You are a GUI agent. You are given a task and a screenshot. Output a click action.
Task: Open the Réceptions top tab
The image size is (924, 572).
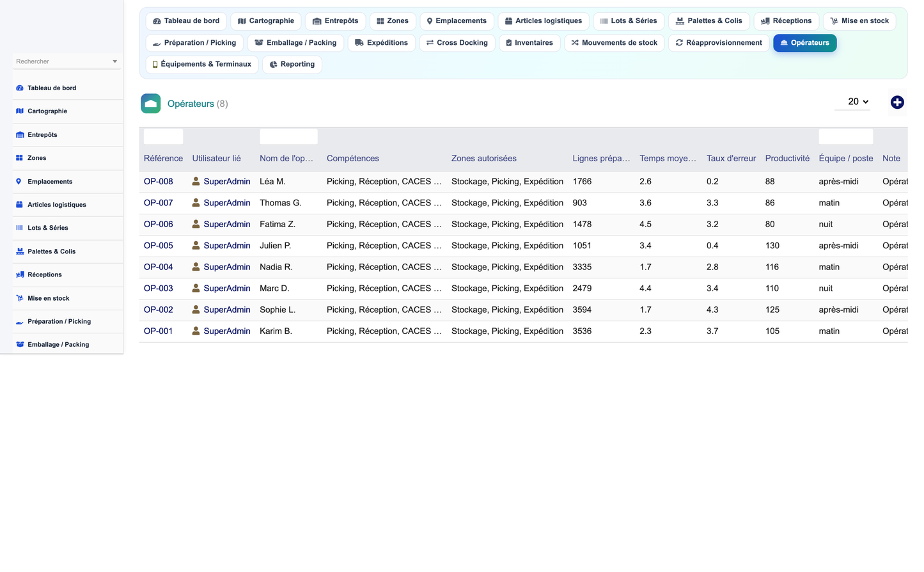[786, 21]
